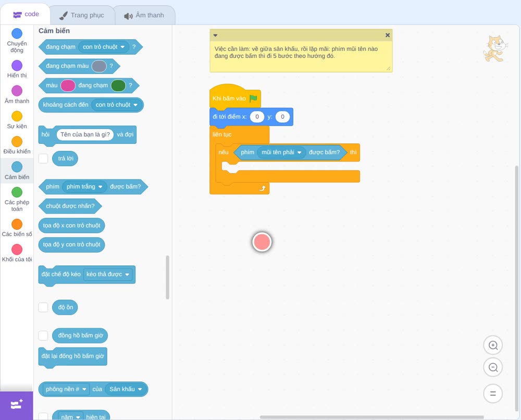
Task: Open dropdown in 'đang chạm con trỏ chuột' block
Action: (103, 47)
